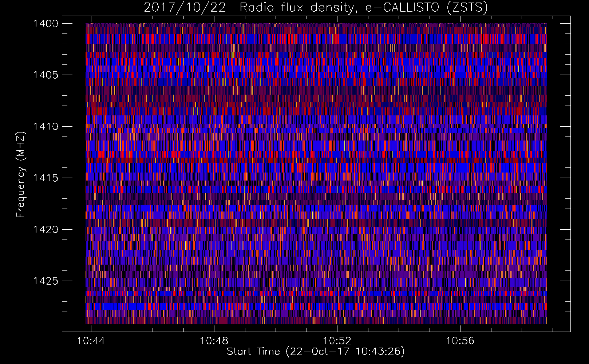The width and height of the screenshot is (589, 364).
Task: Select the 1425 frequency tick label
Action: (46, 281)
